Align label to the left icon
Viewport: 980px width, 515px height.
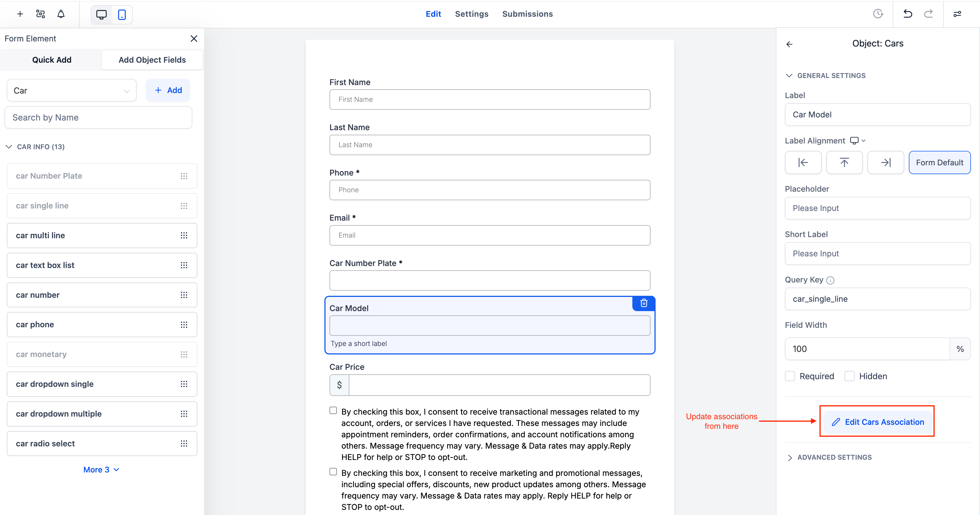click(x=803, y=162)
